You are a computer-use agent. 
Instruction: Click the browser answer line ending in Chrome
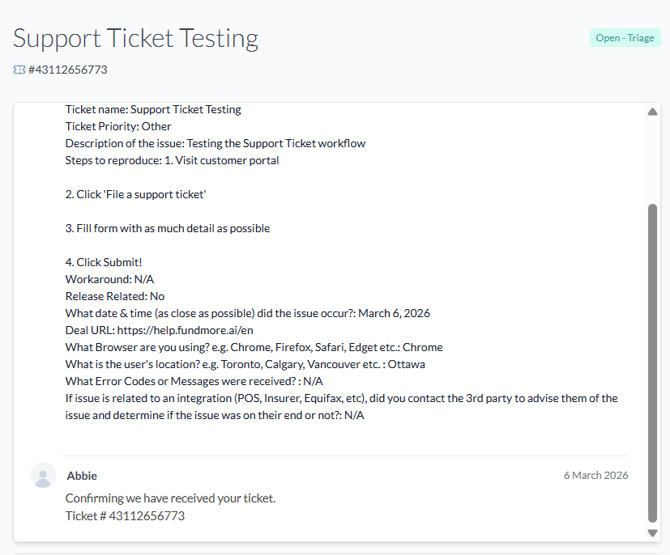coord(254,347)
